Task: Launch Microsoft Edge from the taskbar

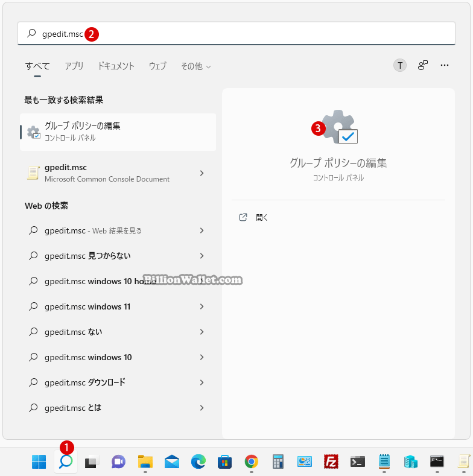Action: coord(198,462)
